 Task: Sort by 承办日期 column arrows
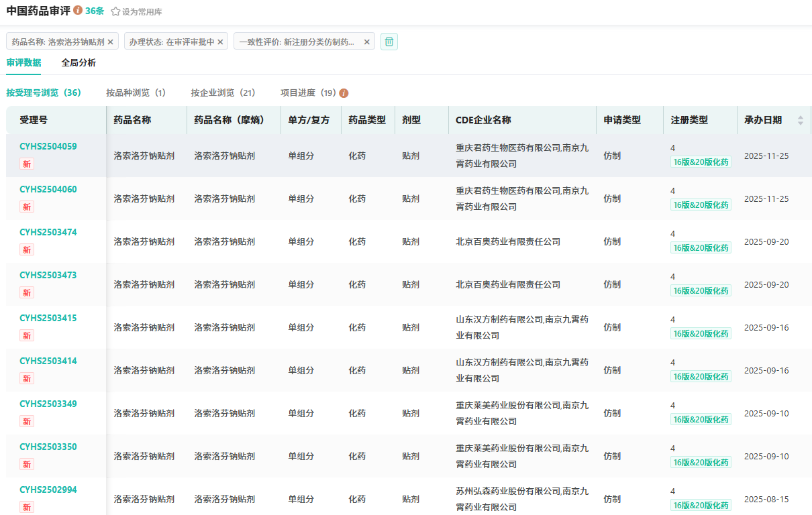pos(800,120)
